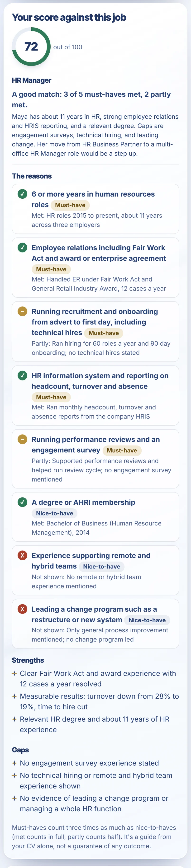The width and height of the screenshot is (191, 868).
Task: Click text "Not shown: No remote or hybrid team"
Action: [86, 581]
